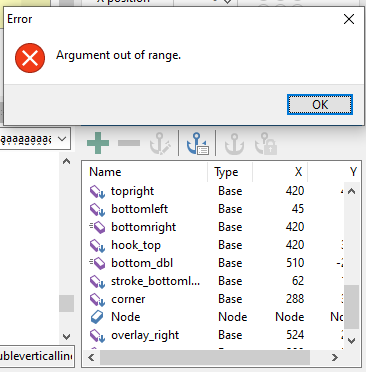Click the overlay_right anchor row icon
Viewport: 366px width, 372px height.
click(97, 335)
